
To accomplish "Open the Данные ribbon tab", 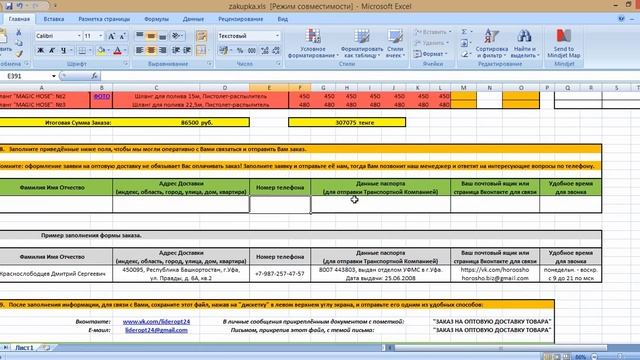I will click(x=193, y=19).
